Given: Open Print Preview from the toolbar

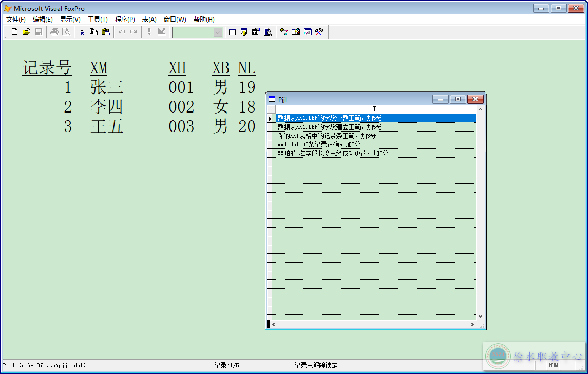Looking at the screenshot, I should pos(66,32).
